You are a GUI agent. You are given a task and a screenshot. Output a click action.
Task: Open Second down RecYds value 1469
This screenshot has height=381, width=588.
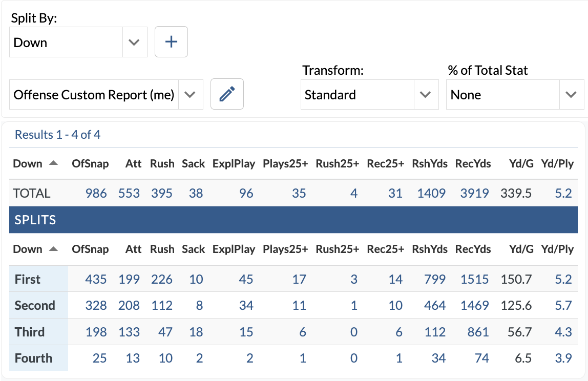point(474,306)
